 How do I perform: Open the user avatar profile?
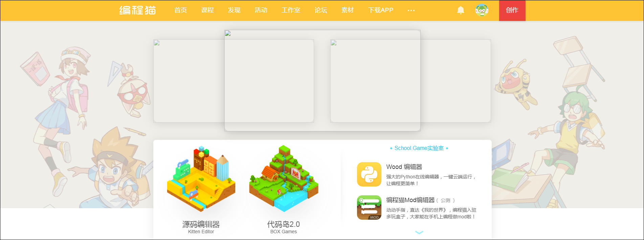point(482,10)
